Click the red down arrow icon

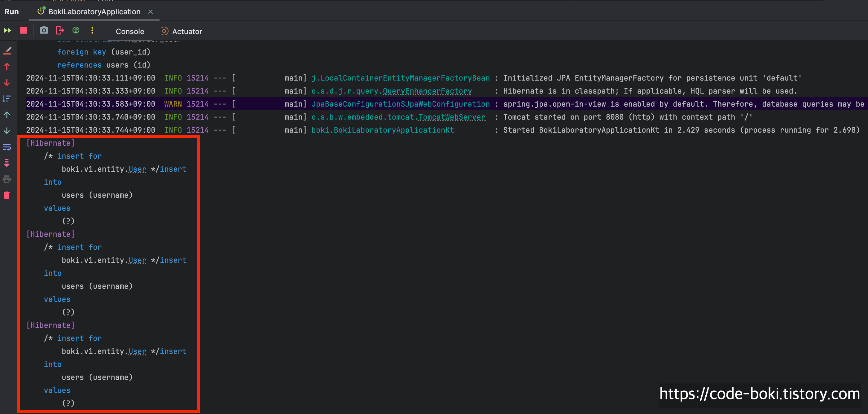click(7, 83)
